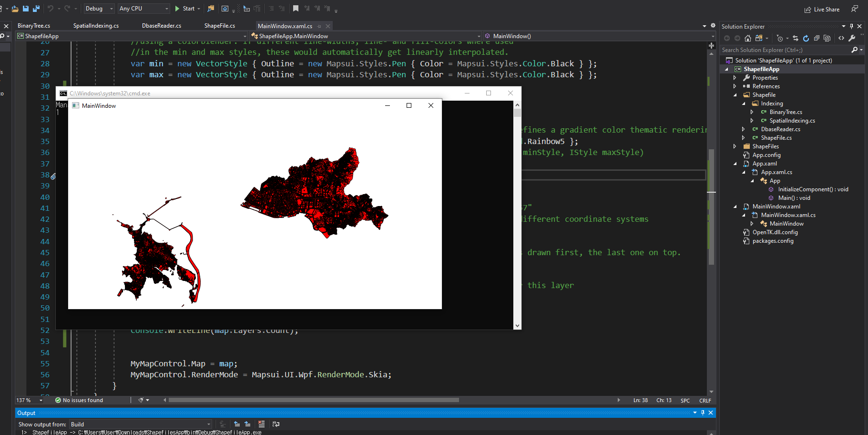Clear All output messages in Output window

point(262,425)
